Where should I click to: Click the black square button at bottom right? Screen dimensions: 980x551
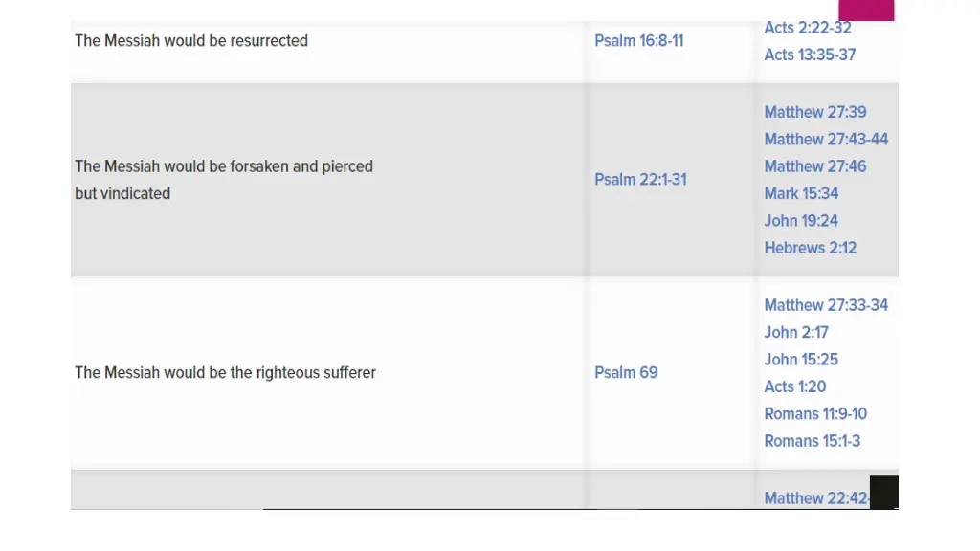883,493
